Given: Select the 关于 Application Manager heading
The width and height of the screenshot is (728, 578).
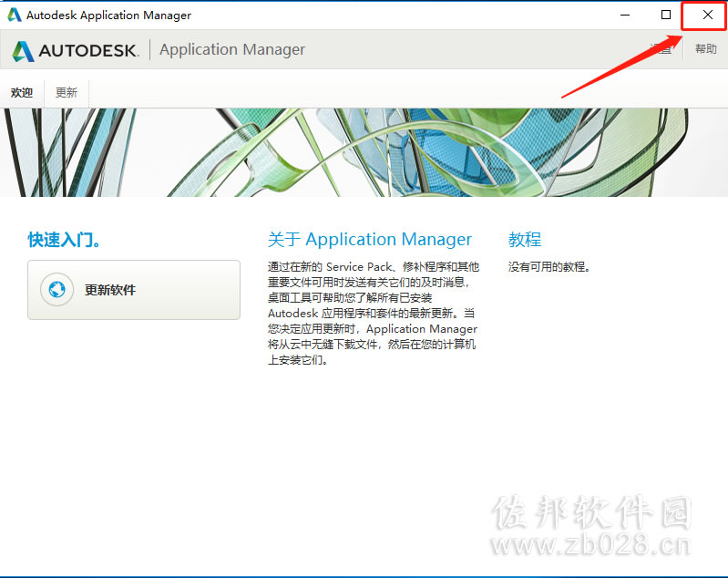Looking at the screenshot, I should click(370, 239).
